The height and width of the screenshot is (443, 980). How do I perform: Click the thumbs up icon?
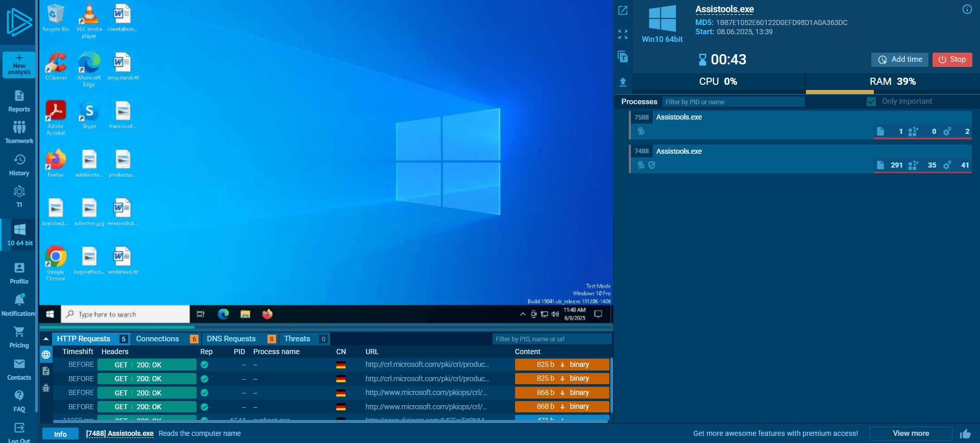[965, 433]
